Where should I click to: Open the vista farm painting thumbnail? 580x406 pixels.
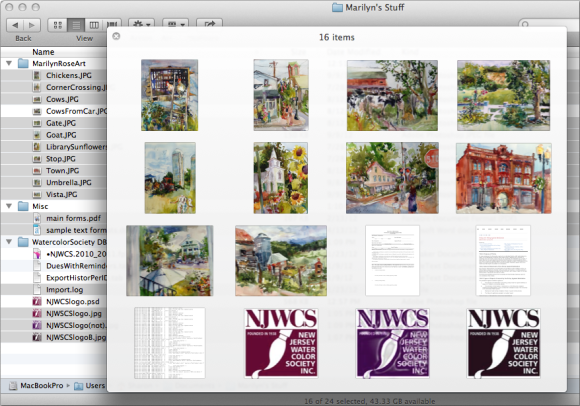pos(281,261)
